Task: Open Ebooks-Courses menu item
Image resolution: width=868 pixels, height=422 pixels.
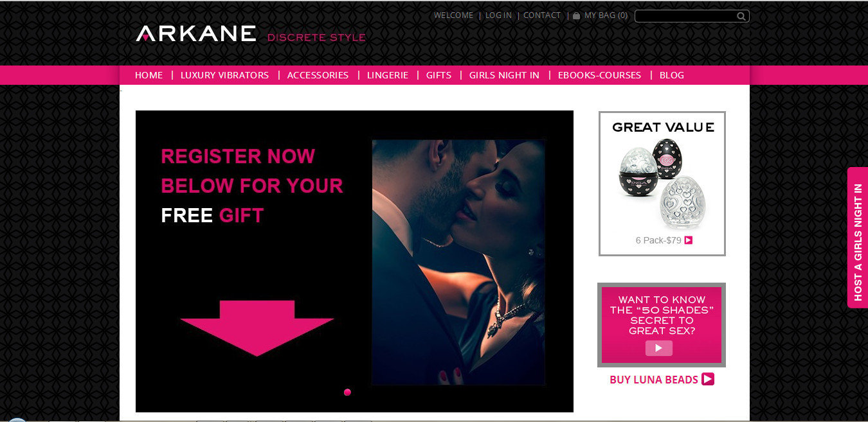Action: point(599,75)
